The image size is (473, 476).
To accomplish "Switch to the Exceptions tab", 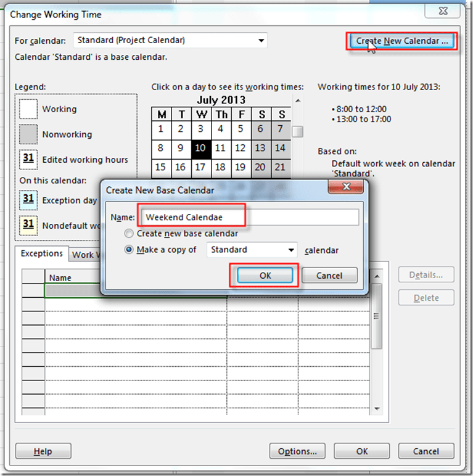I will point(42,254).
